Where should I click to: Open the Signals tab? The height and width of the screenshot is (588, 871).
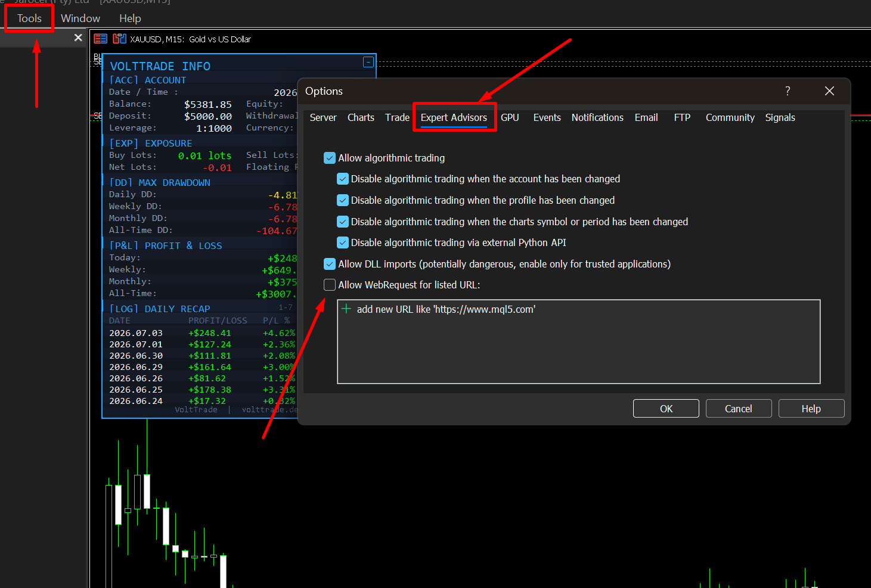[x=780, y=117]
